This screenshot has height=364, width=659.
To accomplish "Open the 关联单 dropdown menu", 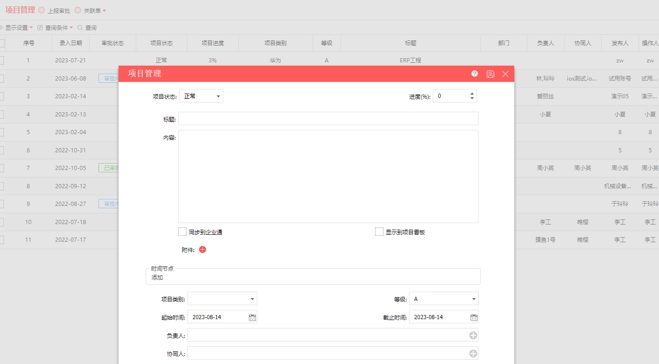I will pos(90,11).
